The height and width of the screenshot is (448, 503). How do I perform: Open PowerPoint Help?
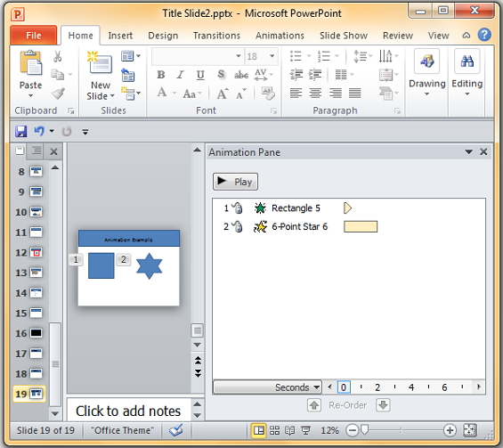click(x=484, y=35)
